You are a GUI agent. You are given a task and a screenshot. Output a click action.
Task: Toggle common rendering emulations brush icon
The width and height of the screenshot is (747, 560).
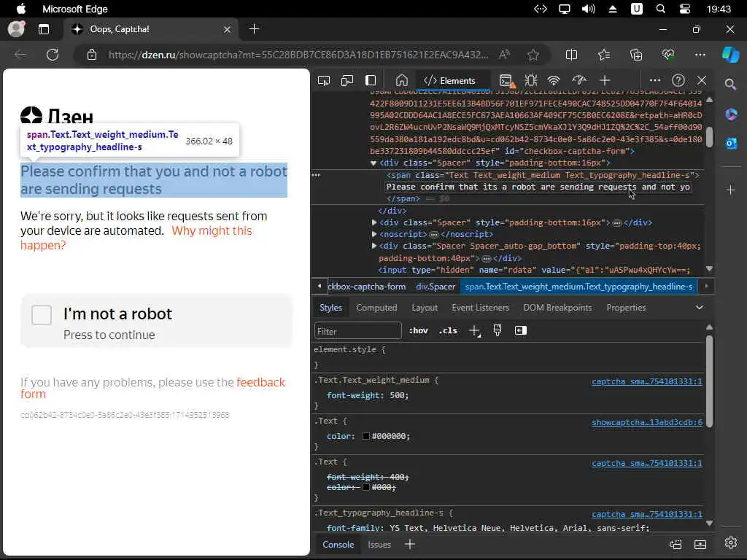tap(498, 330)
